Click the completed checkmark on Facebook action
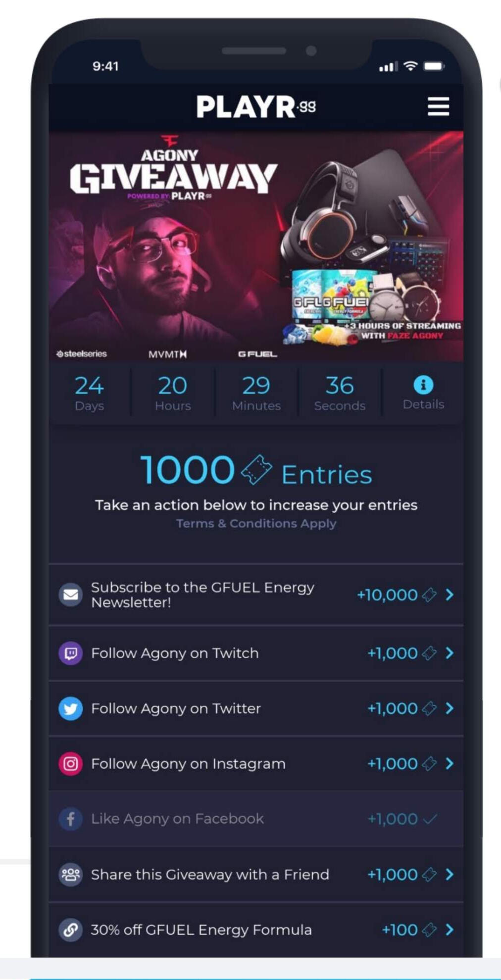Viewport: 501px width, 980px height. coord(430,819)
